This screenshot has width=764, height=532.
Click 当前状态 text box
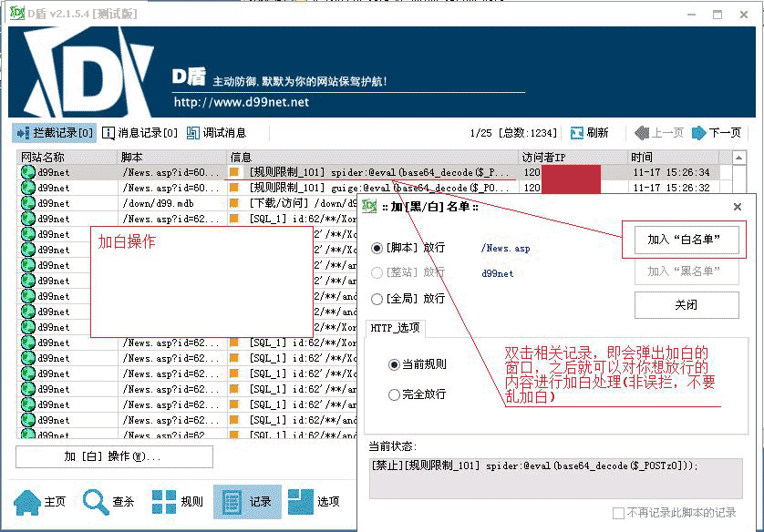(x=555, y=478)
